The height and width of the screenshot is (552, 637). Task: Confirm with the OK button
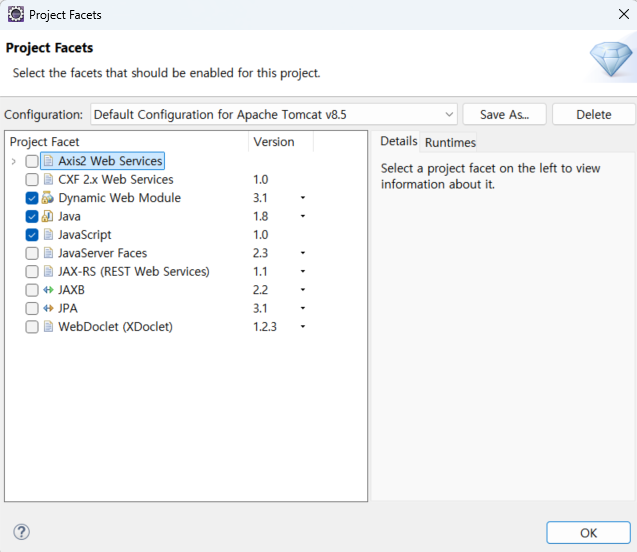click(x=588, y=533)
